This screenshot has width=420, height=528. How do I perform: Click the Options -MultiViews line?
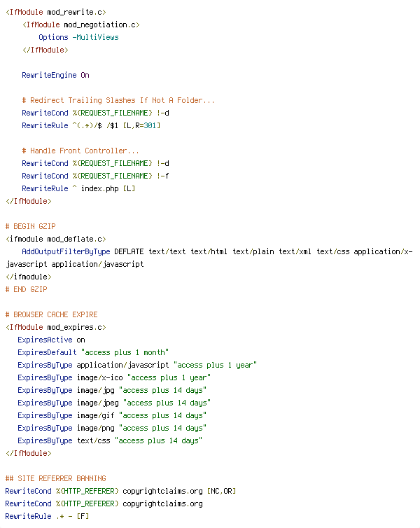point(78,37)
